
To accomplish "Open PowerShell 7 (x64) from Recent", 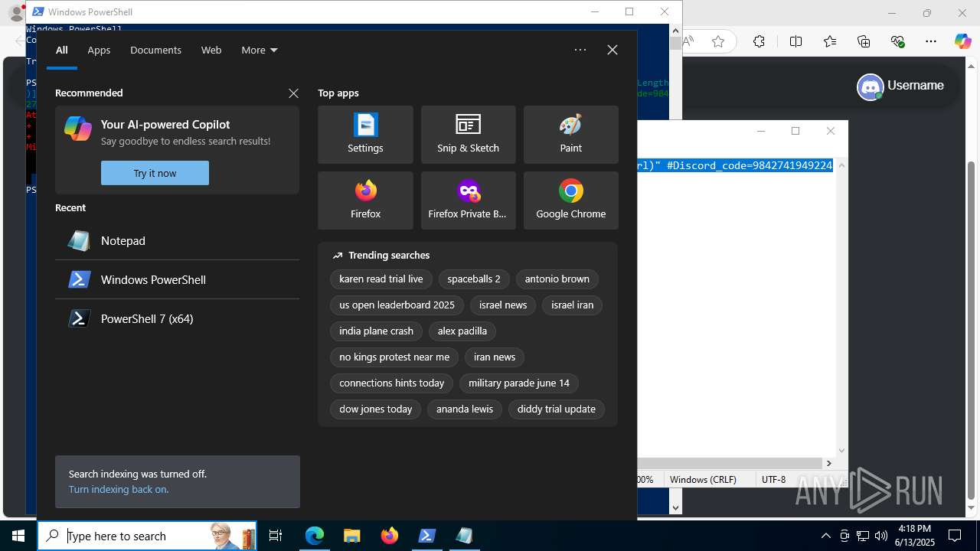I will (x=177, y=319).
